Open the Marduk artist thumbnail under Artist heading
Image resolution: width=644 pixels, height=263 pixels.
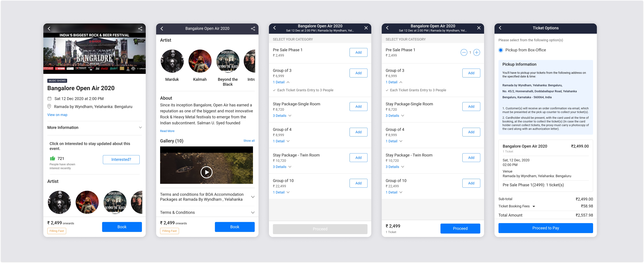click(x=172, y=61)
